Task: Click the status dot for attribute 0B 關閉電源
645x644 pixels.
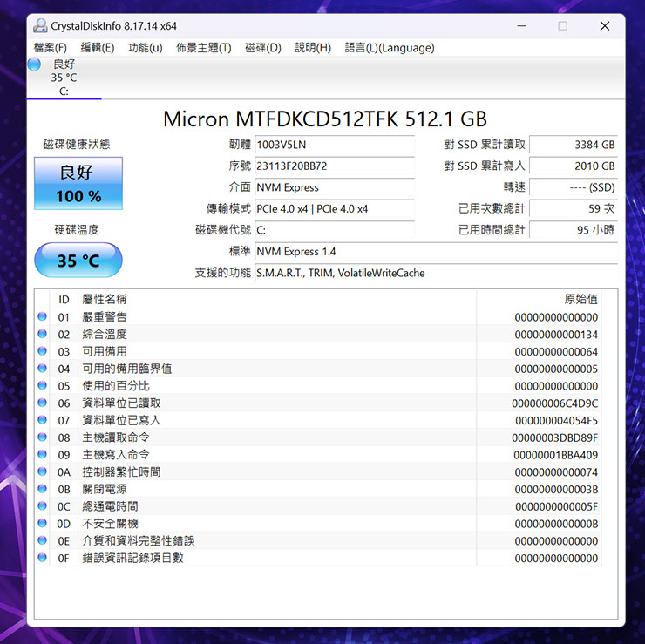Action: point(42,489)
